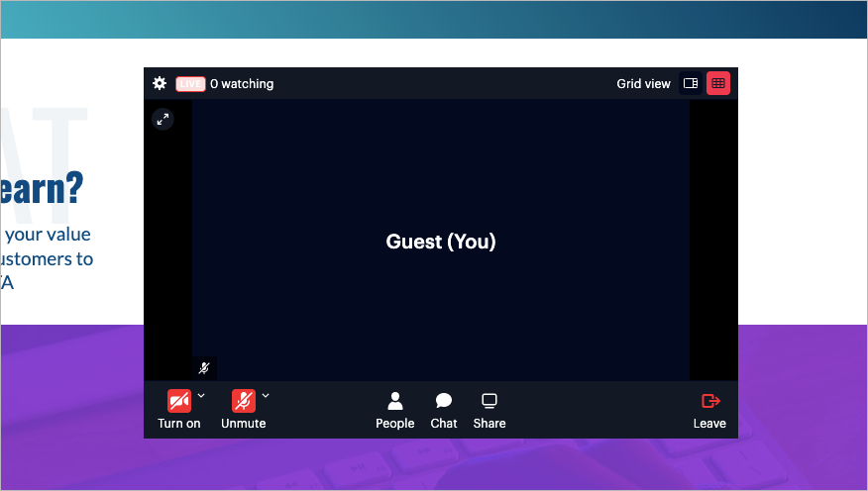This screenshot has width=868, height=491.
Task: Click the "Grid view" label in the header
Action: pos(643,84)
